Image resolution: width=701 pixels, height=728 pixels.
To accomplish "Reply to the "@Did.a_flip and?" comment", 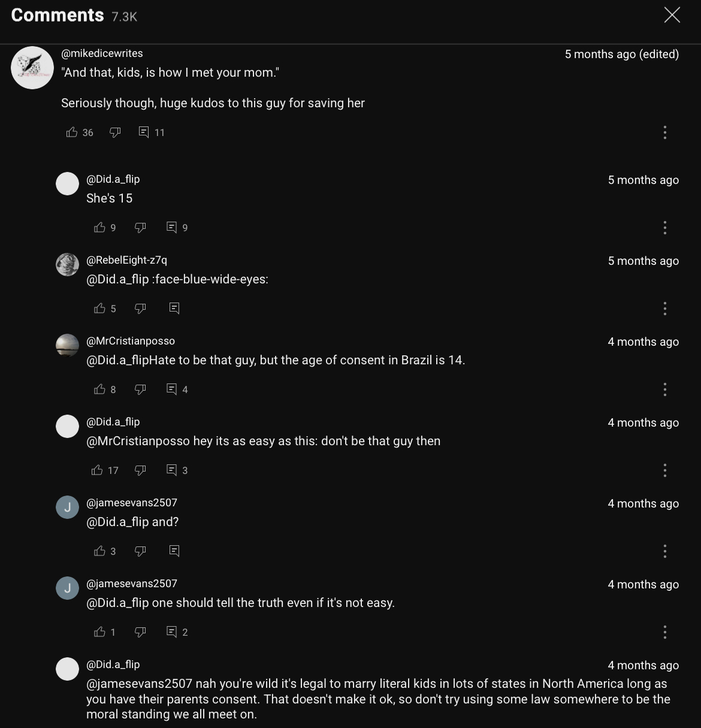I will [x=174, y=551].
